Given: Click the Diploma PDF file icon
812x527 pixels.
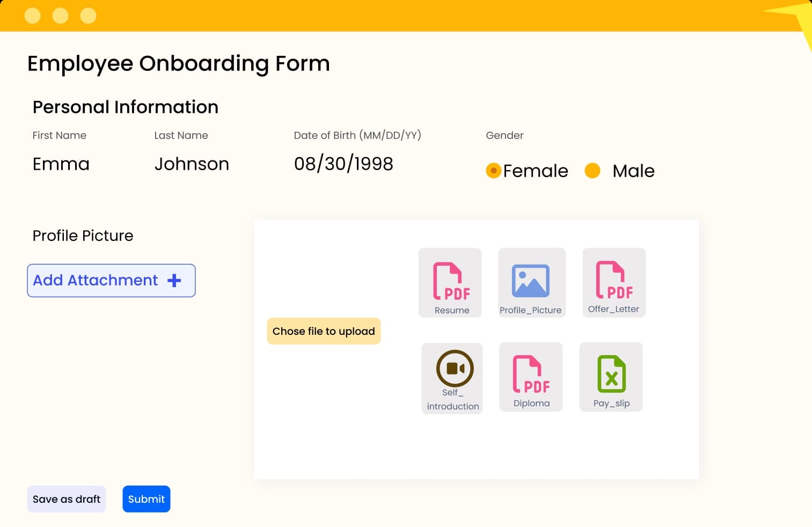Looking at the screenshot, I should [531, 376].
